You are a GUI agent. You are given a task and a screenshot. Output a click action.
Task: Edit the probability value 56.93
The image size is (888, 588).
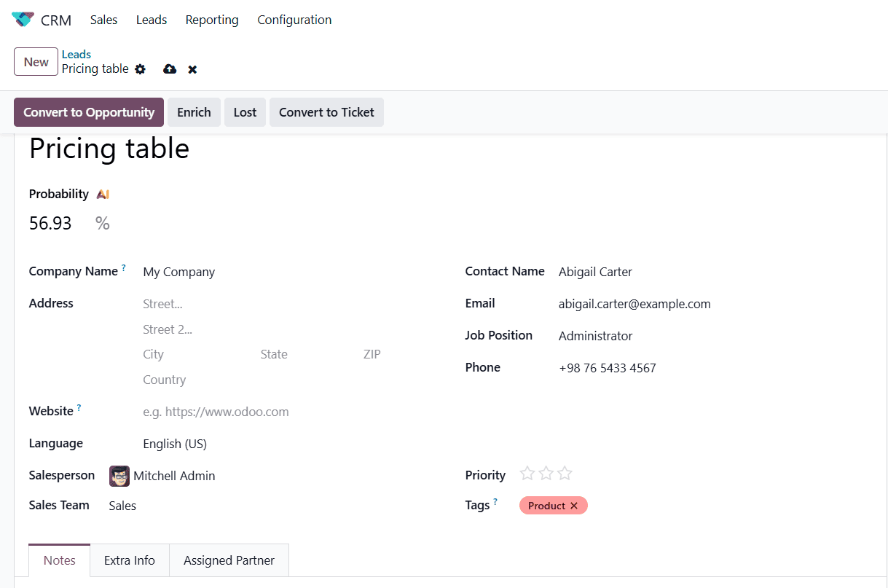click(50, 223)
